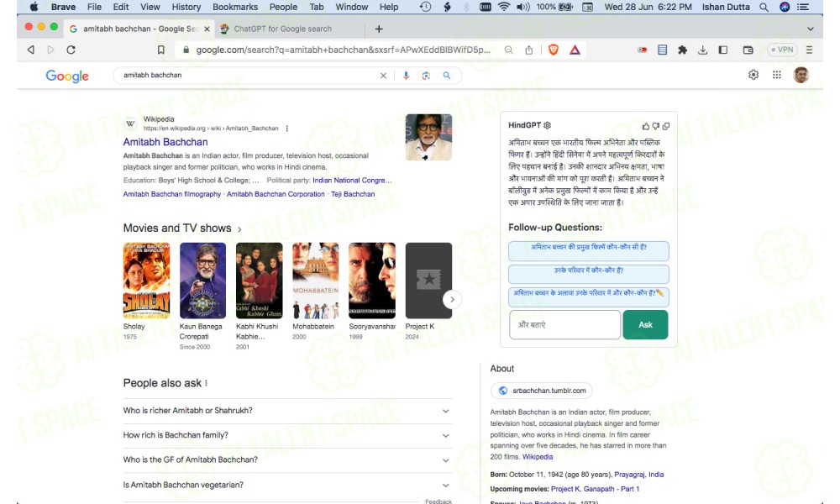Click the blue search magnifier icon
The width and height of the screenshot is (840, 504).
[446, 76]
